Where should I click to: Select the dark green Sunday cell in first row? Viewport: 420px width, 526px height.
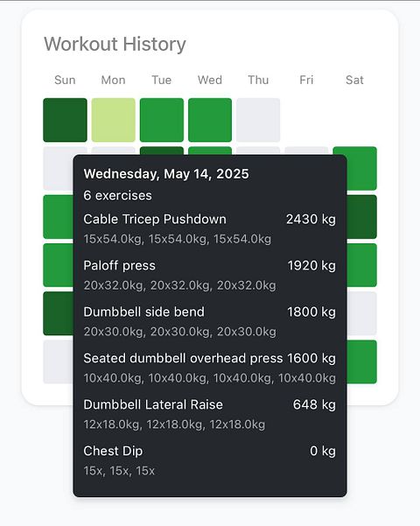(x=65, y=120)
